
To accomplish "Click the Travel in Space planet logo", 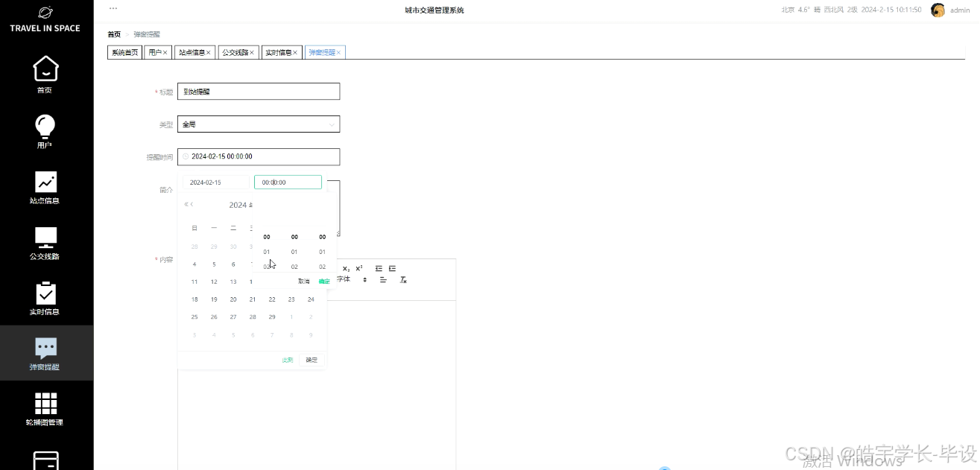I will pyautogui.click(x=45, y=13).
